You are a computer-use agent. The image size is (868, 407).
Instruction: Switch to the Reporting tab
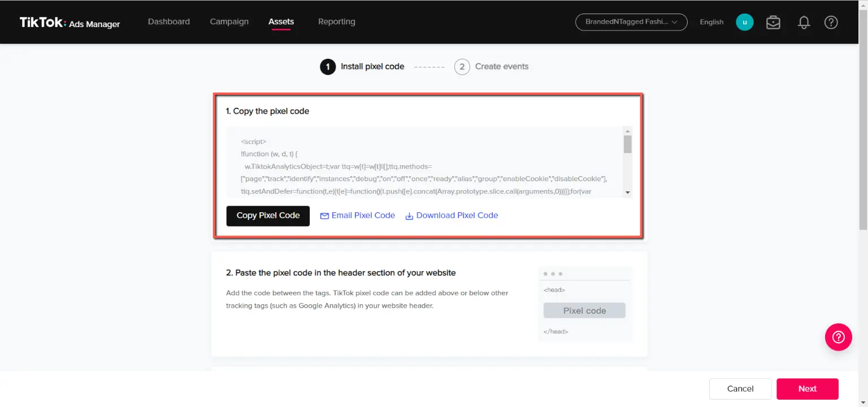coord(336,21)
